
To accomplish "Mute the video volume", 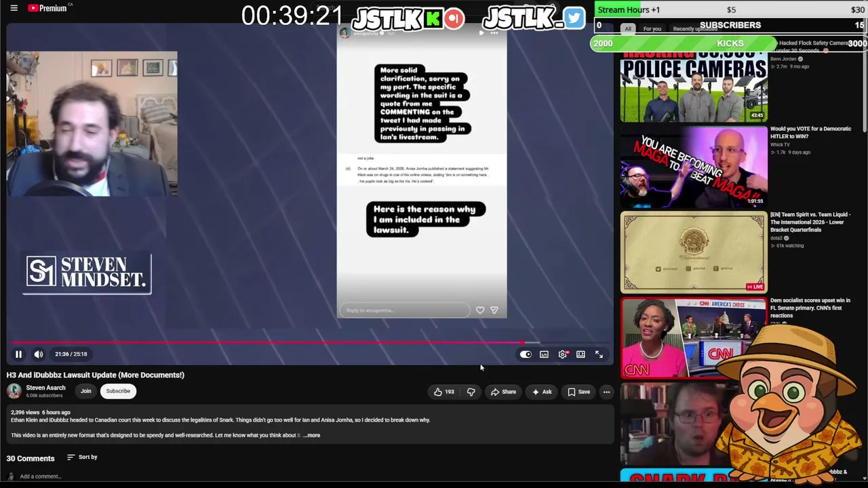I will [39, 354].
